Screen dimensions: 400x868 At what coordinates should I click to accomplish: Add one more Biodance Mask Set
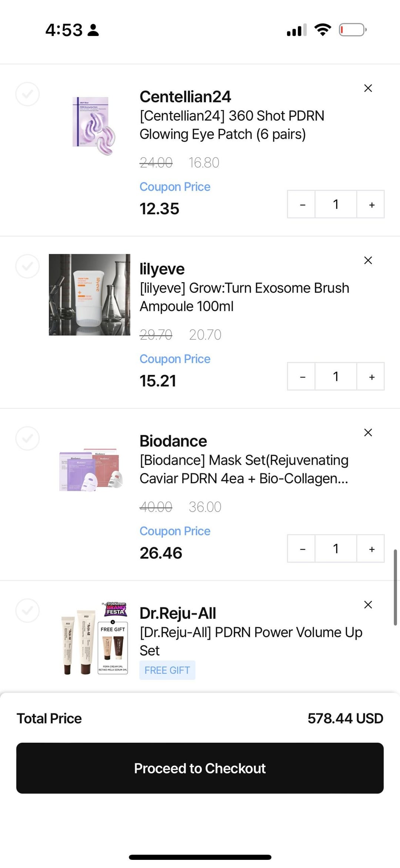371,549
